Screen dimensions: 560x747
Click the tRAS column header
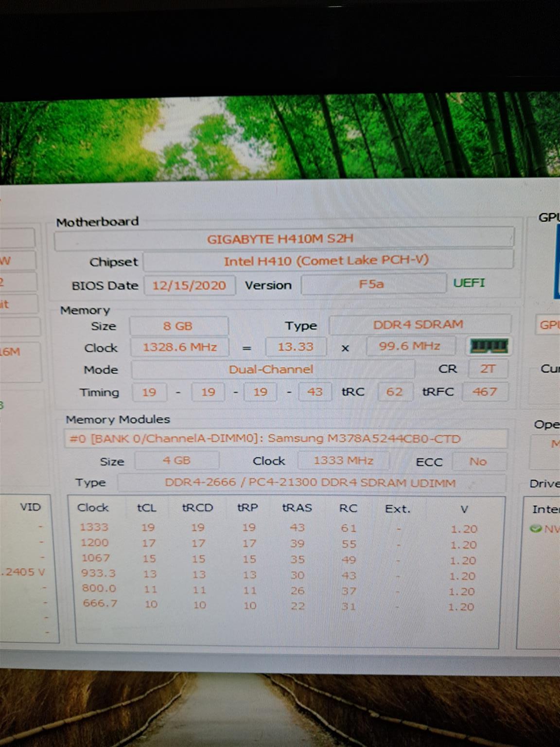(x=297, y=508)
